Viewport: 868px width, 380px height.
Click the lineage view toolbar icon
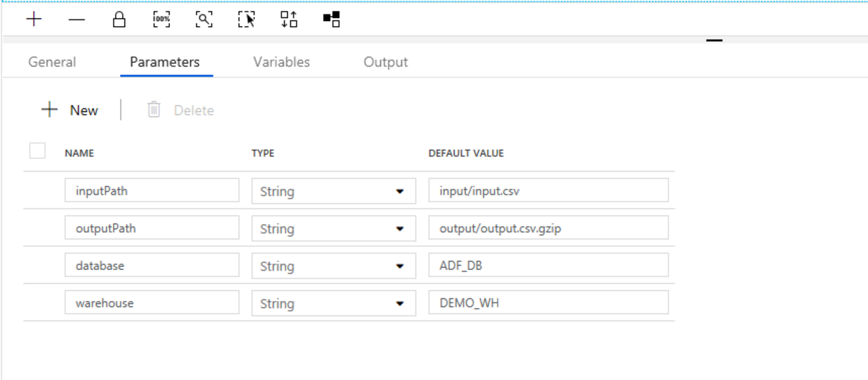click(332, 20)
